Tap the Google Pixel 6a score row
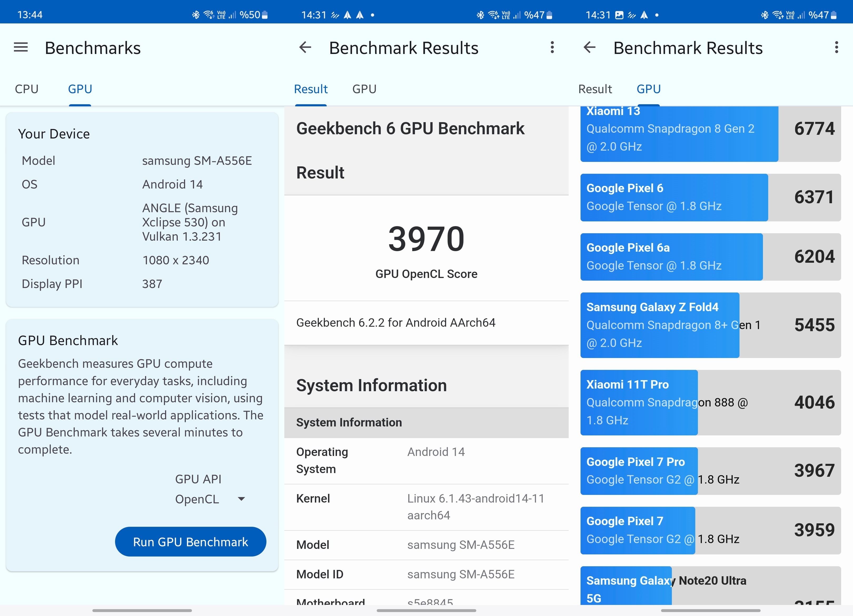853x616 pixels. click(x=711, y=257)
